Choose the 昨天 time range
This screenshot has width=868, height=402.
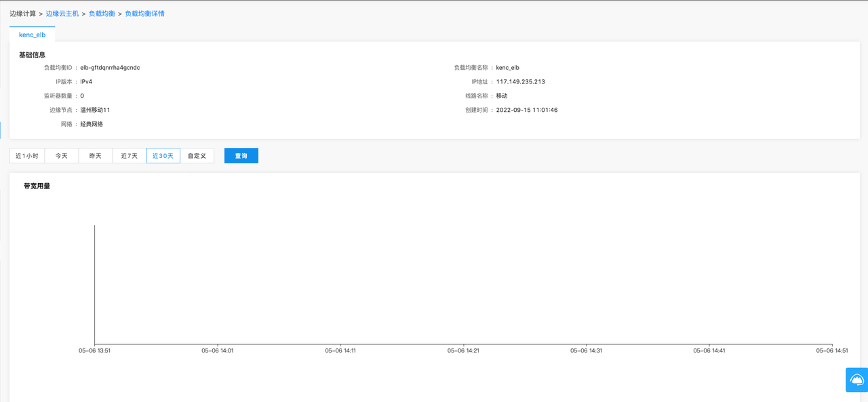tap(96, 156)
